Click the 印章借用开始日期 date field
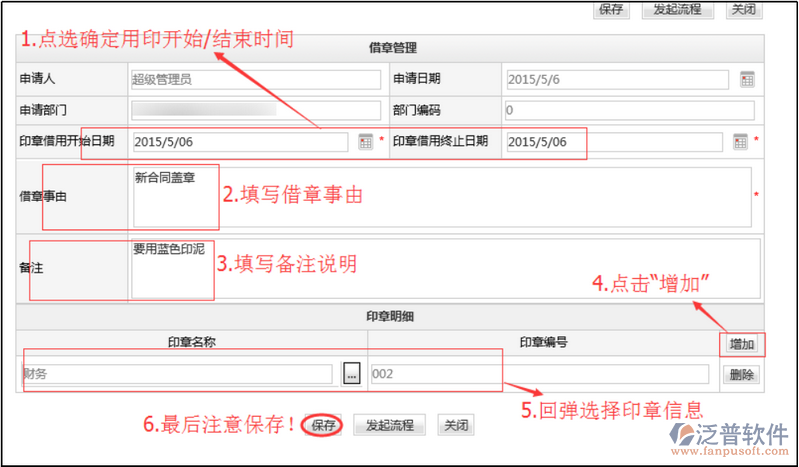 240,142
